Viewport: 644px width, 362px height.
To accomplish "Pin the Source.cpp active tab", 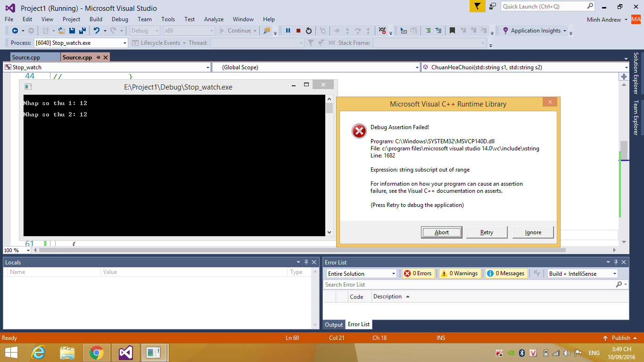I will click(x=99, y=57).
